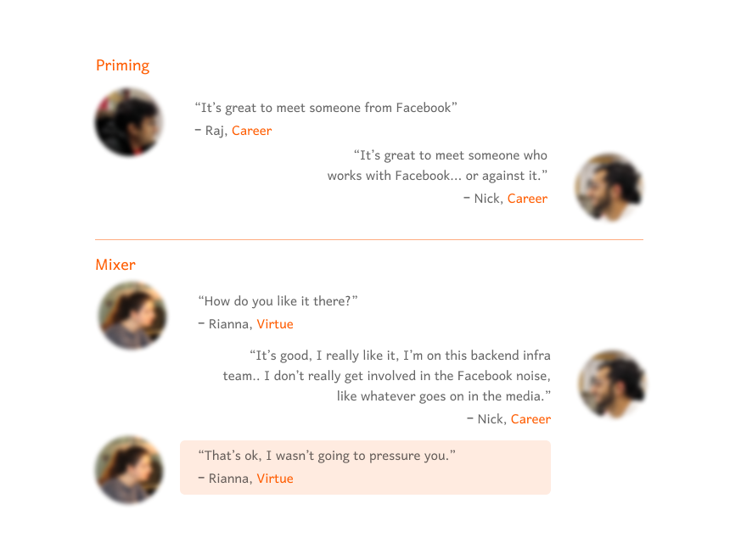Click the quote line "I'm on this backend infra"

coord(477,356)
